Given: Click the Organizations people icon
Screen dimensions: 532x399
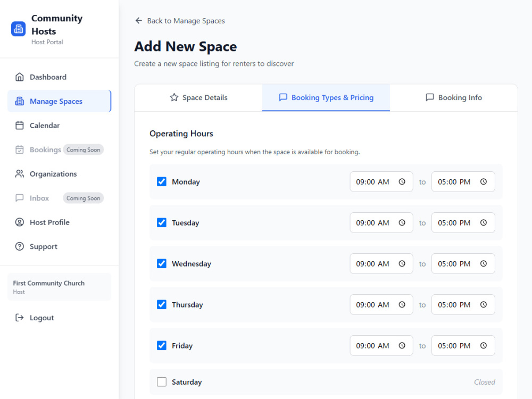Looking at the screenshot, I should pos(20,174).
